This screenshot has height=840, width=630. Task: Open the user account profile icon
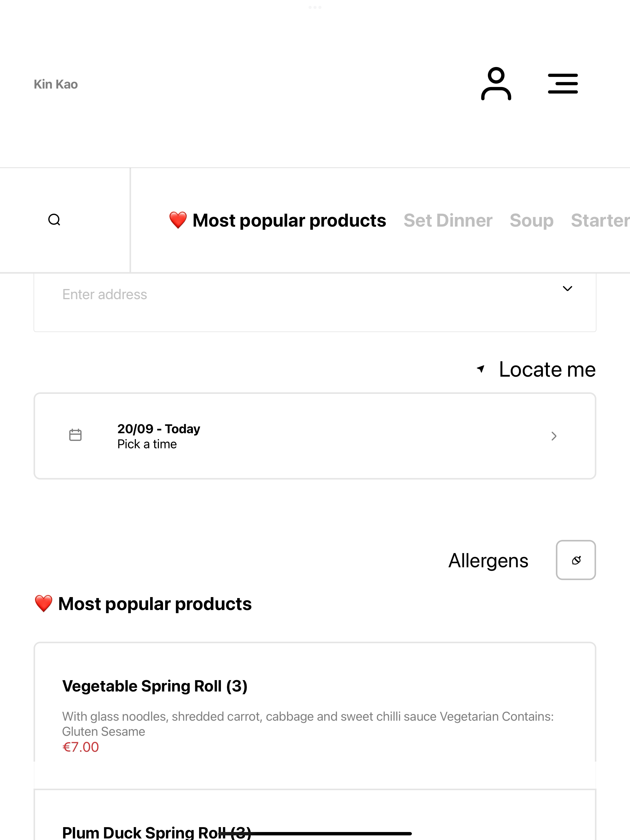click(496, 84)
